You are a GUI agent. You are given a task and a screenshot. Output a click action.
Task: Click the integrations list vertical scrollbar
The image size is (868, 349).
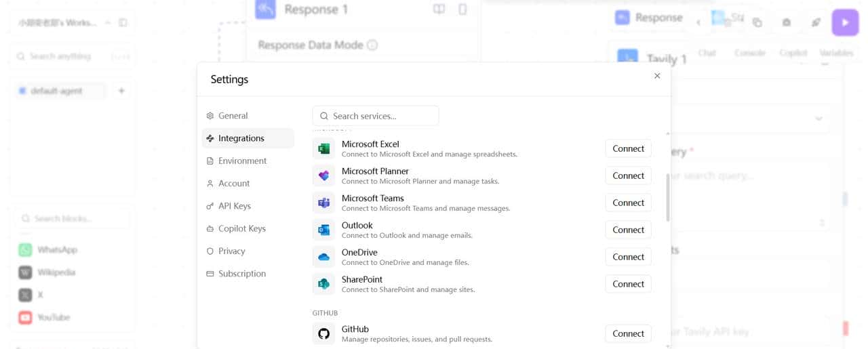point(668,197)
